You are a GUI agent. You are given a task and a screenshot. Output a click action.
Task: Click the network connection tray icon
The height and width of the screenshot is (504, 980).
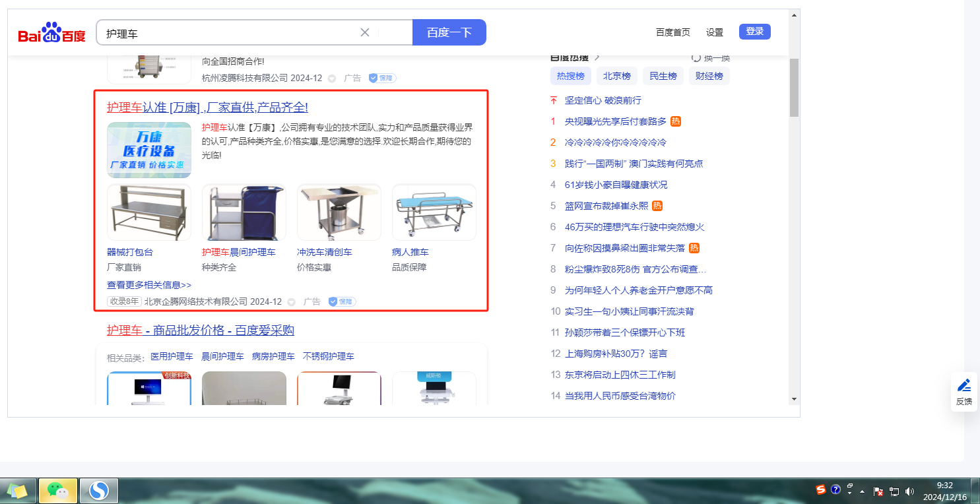click(x=894, y=491)
